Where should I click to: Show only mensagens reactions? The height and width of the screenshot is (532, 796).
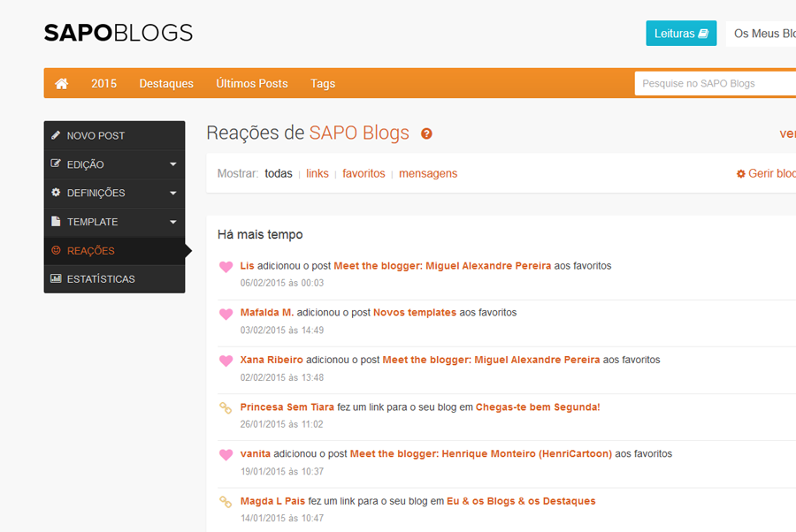click(x=428, y=173)
